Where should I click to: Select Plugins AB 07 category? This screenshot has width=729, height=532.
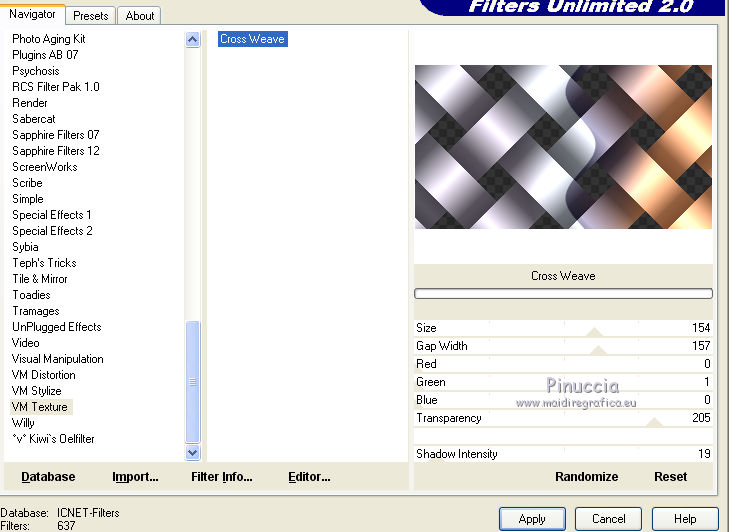[45, 55]
